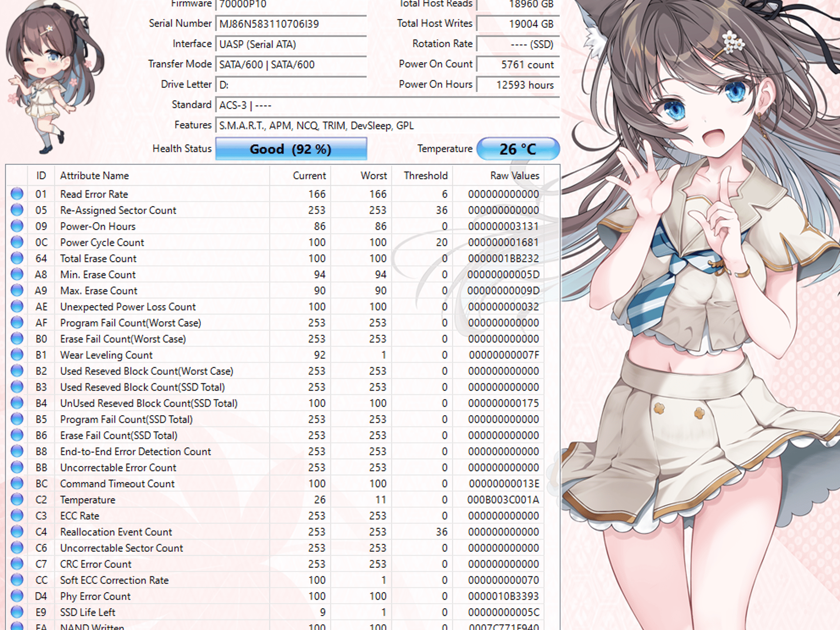Click the Serial Number field
The width and height of the screenshot is (840, 630).
point(291,24)
